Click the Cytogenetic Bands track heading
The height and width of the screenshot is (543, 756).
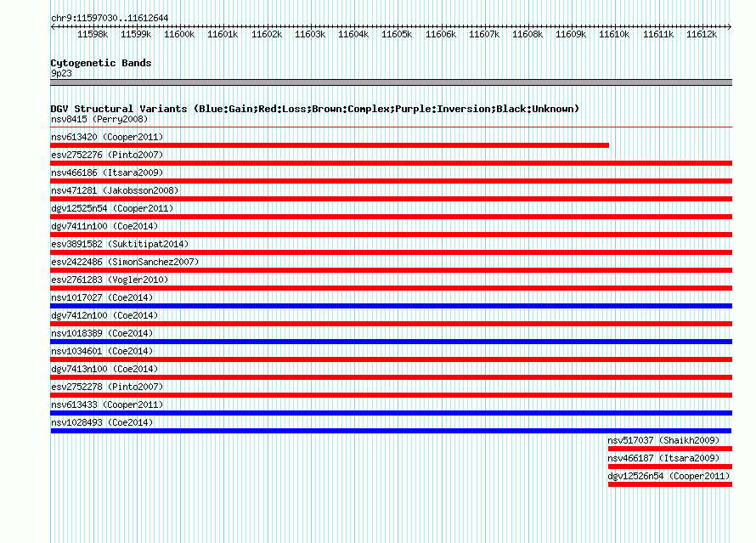[101, 63]
